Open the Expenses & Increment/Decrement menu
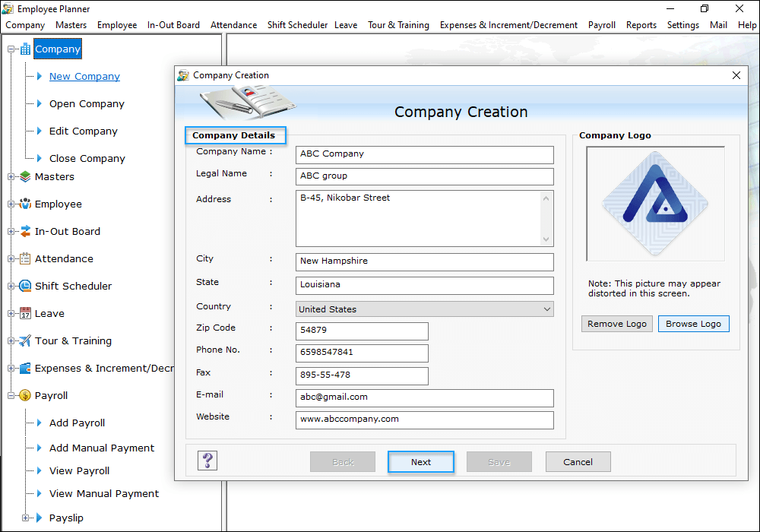 pyautogui.click(x=508, y=25)
